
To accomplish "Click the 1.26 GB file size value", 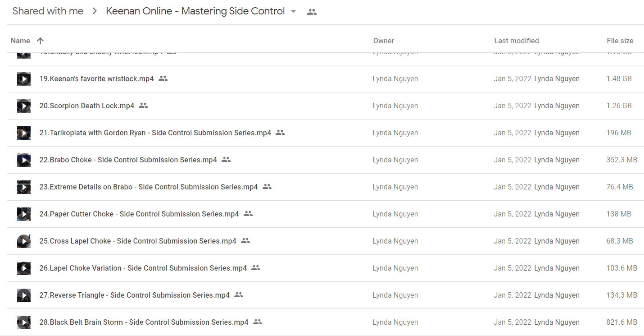I will [619, 106].
